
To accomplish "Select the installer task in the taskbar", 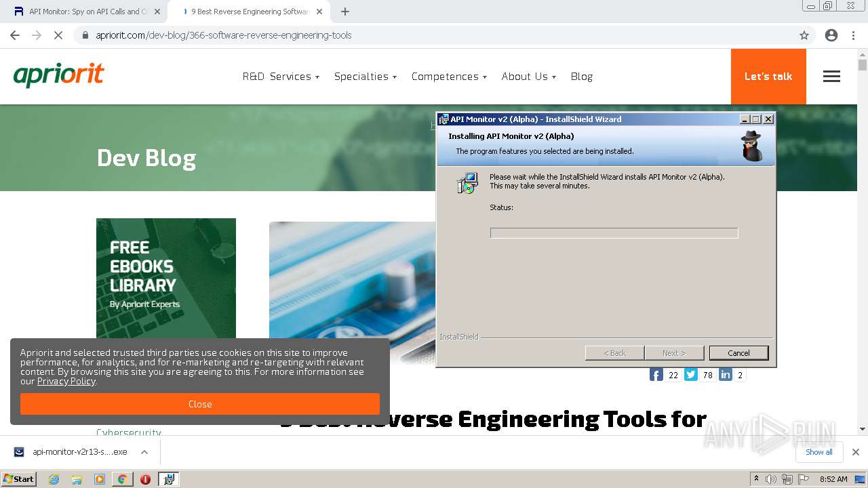I will point(169,479).
